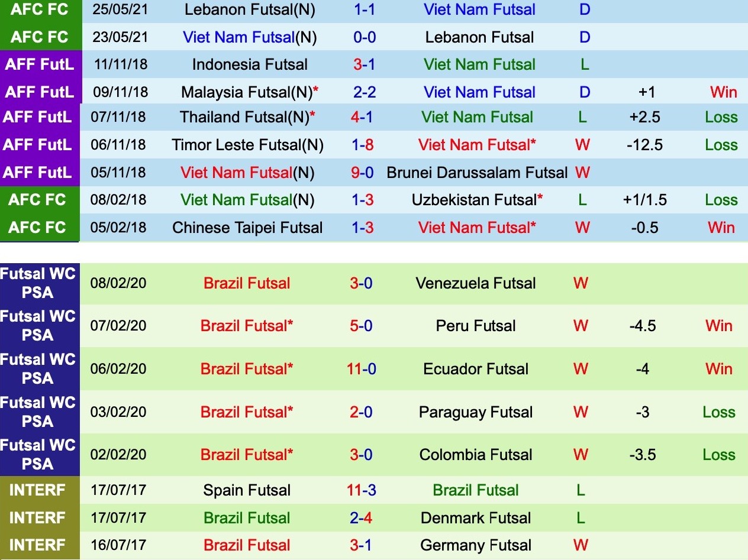Open the 9-0 score against Brunei

click(x=363, y=173)
